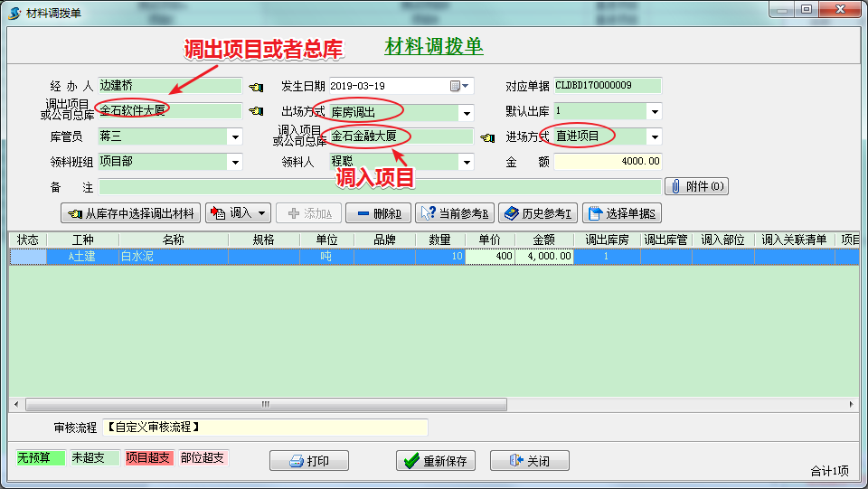Click the 材料调拨单 title link

pos(434,46)
